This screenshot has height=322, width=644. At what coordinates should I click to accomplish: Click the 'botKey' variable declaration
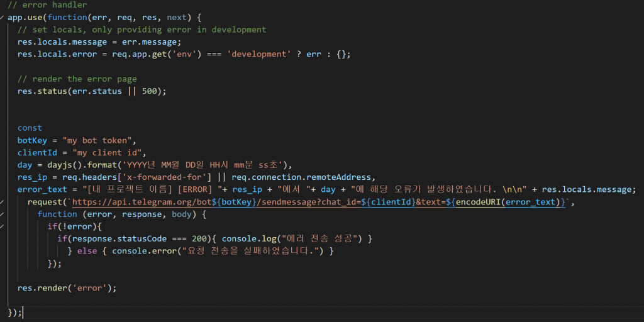[x=33, y=140]
